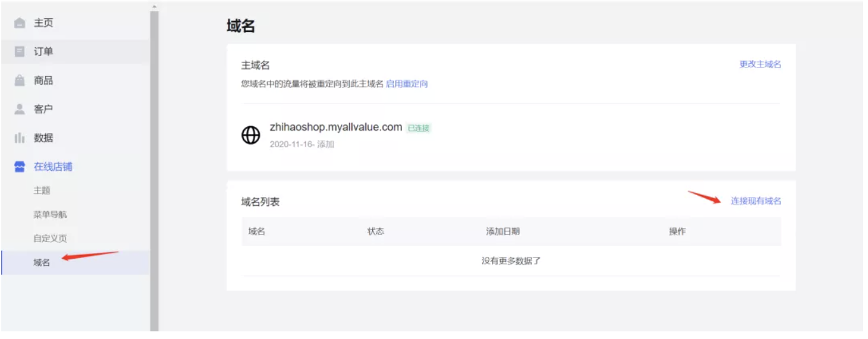868x339 pixels.
Task: Click the 状态 column header
Action: coord(375,231)
